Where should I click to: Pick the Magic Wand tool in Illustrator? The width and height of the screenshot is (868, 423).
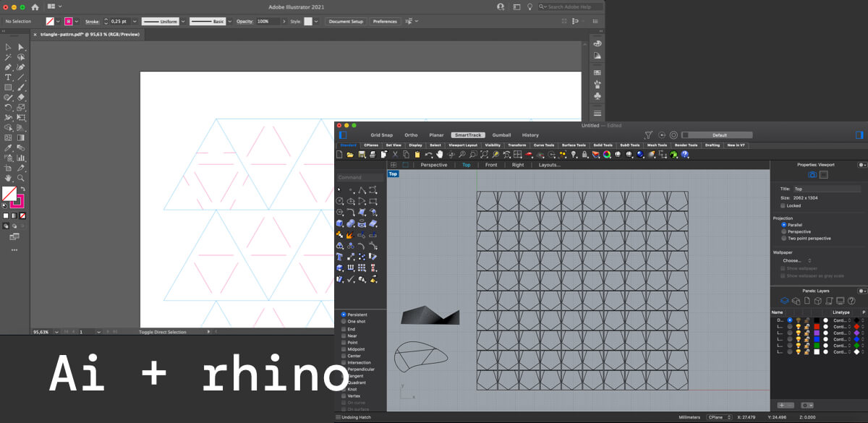(x=8, y=57)
